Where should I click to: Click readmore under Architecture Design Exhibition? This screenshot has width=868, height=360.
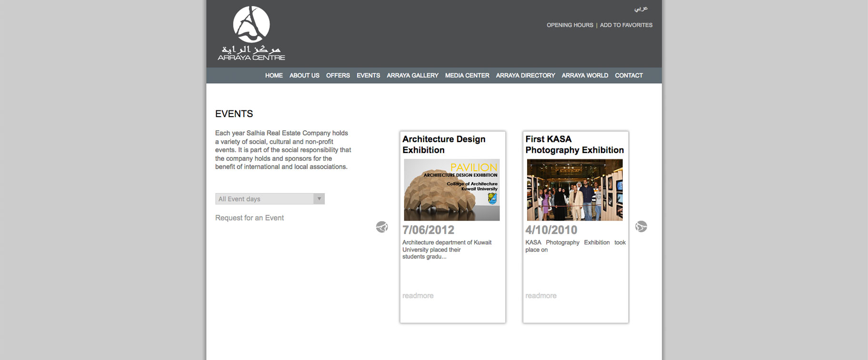click(418, 296)
